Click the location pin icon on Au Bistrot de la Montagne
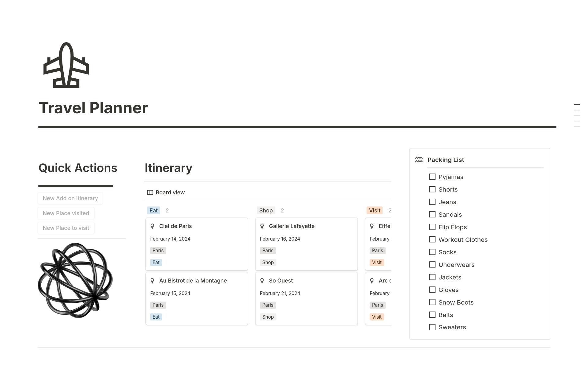Image resolution: width=588 pixels, height=367 pixels. pos(153,280)
